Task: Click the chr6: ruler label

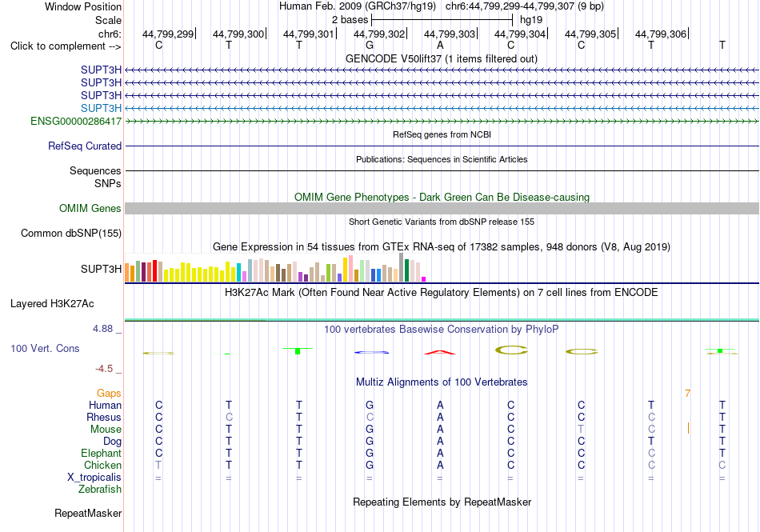Action: 110,34
